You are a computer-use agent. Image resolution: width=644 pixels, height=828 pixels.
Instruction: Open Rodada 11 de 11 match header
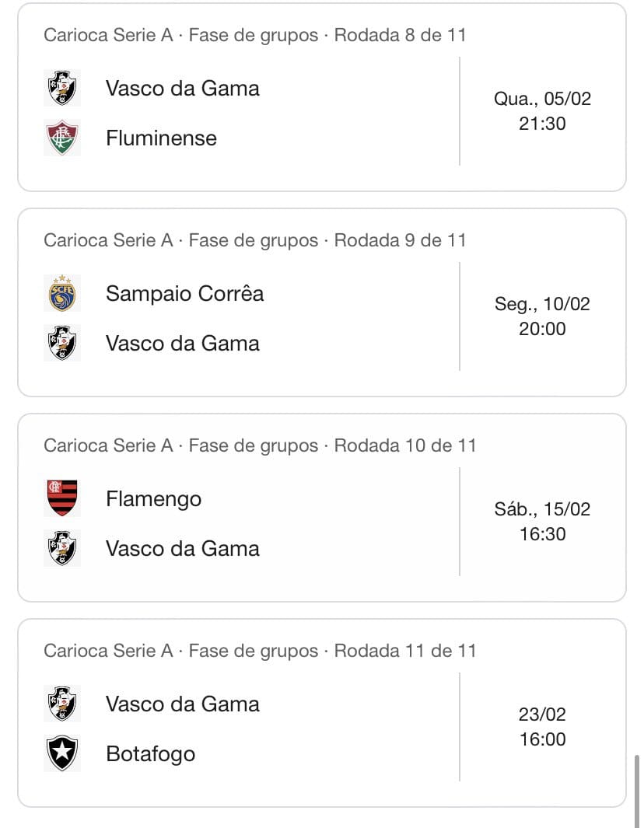click(x=259, y=651)
